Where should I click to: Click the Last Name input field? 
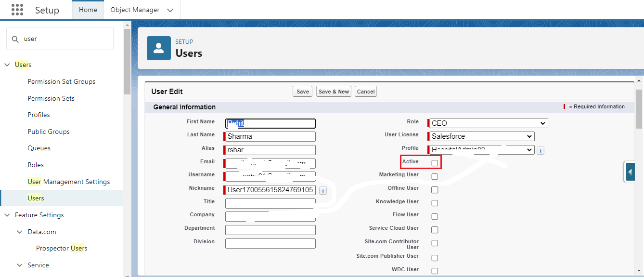(x=270, y=136)
